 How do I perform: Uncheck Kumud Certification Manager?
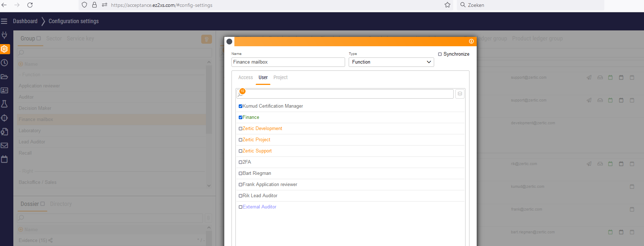[241, 106]
